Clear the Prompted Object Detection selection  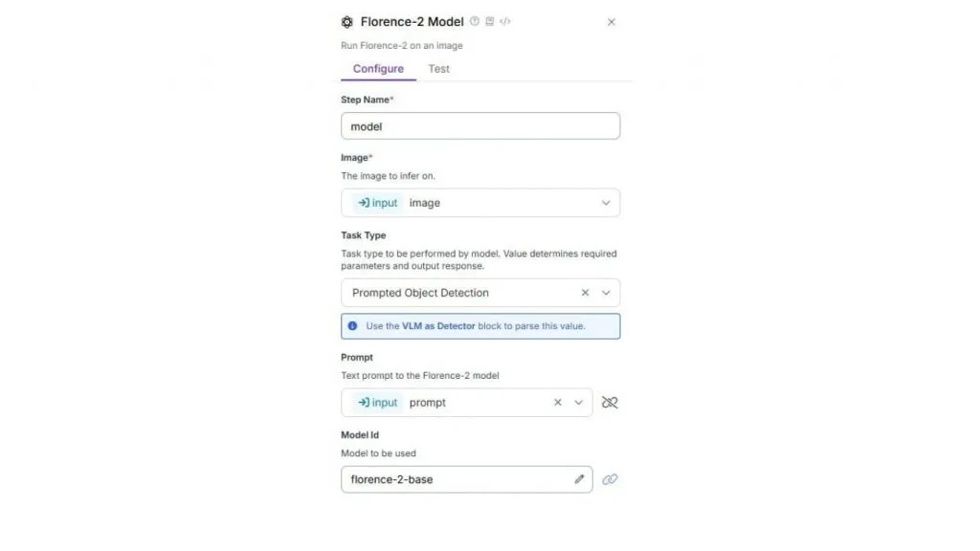tap(585, 293)
